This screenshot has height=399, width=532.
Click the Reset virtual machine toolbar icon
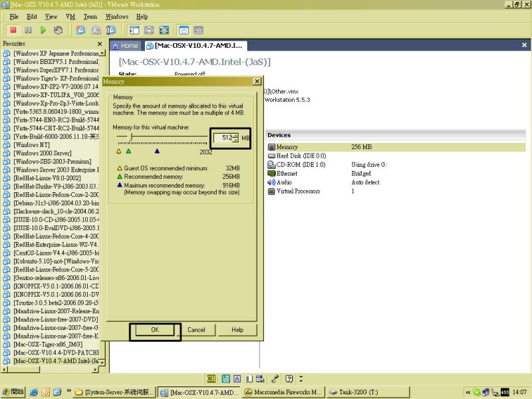pyautogui.click(x=58, y=30)
